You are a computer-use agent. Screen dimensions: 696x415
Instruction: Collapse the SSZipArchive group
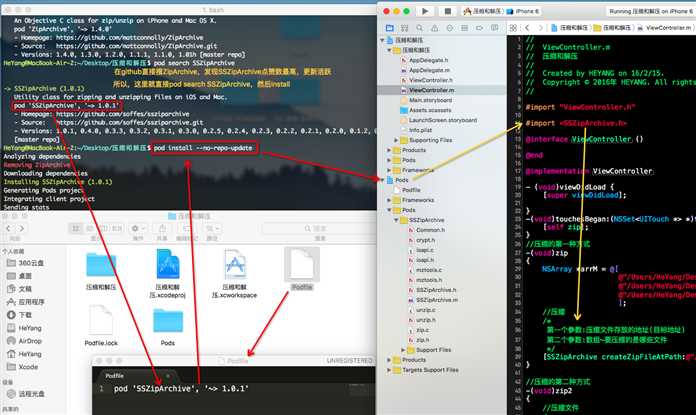coord(396,220)
